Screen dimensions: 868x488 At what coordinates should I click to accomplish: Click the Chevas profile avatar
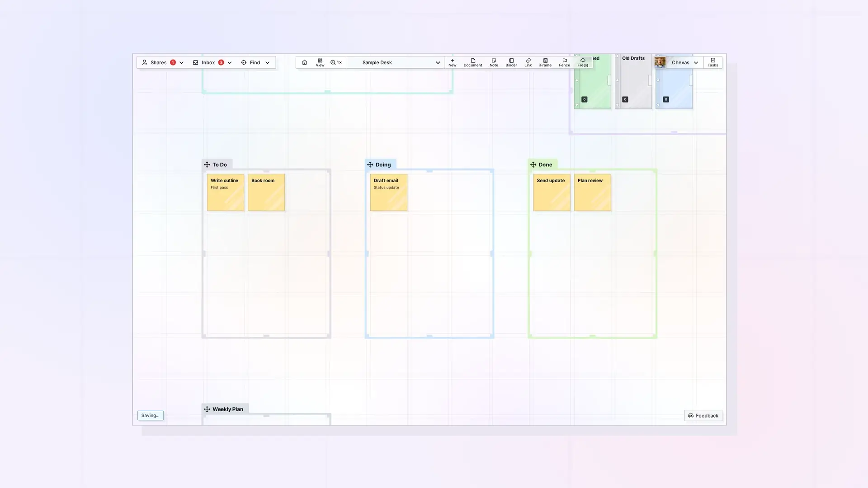tap(660, 62)
